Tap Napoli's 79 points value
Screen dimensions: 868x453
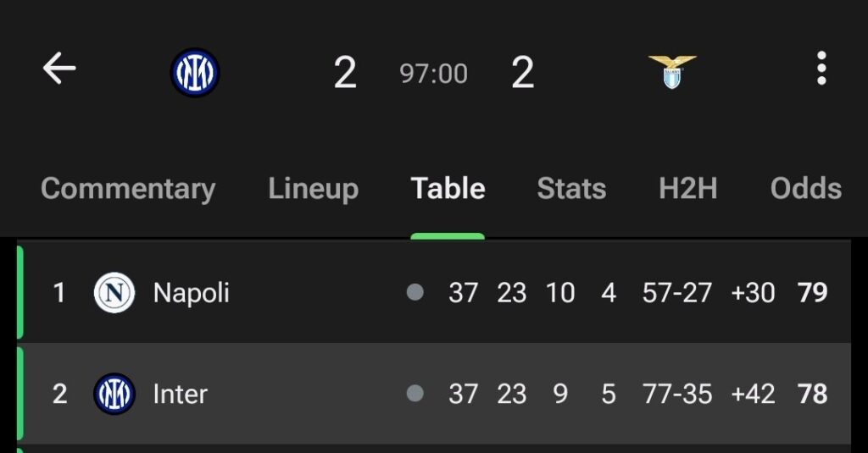click(812, 292)
